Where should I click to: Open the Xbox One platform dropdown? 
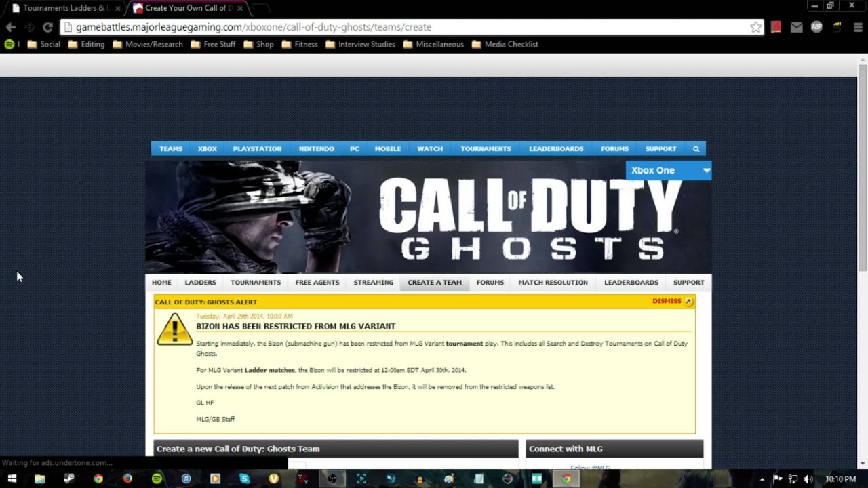point(669,170)
